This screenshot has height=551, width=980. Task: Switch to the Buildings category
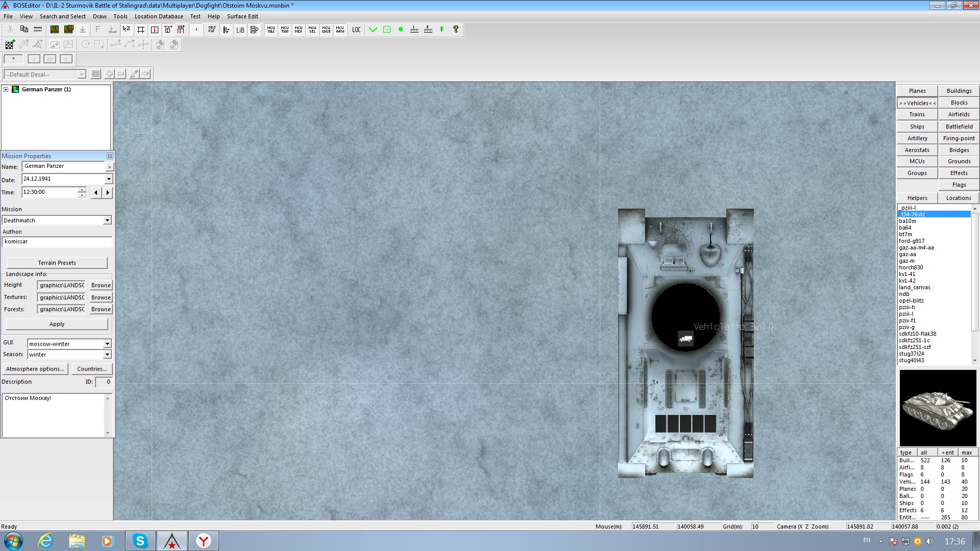pos(959,91)
